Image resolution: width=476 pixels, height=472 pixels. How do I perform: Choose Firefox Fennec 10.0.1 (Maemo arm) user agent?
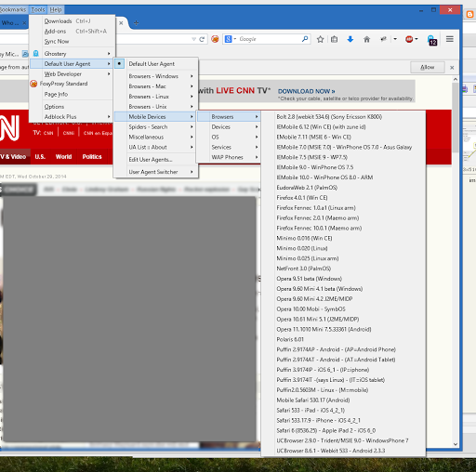click(319, 228)
